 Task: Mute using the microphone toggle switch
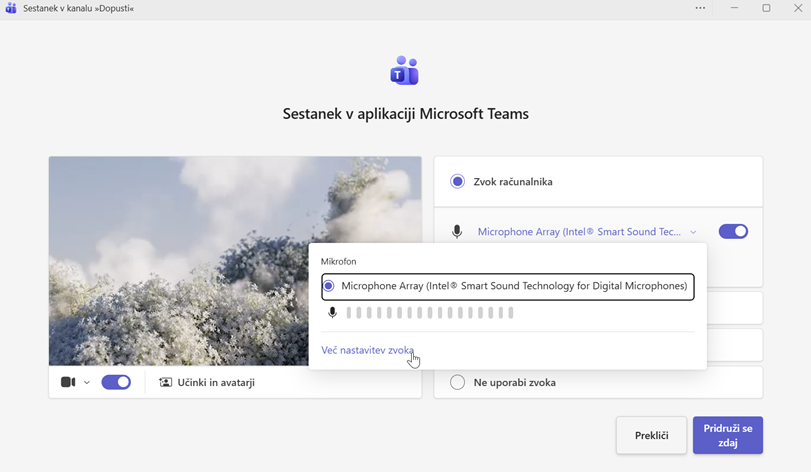point(733,232)
